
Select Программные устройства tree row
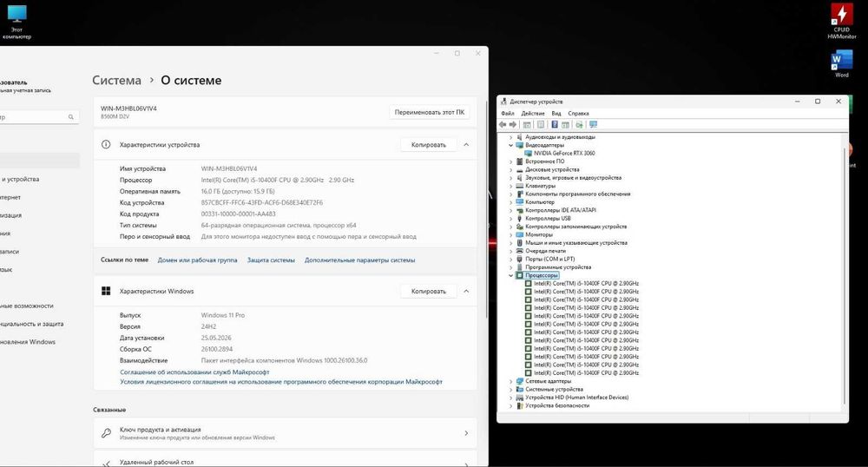558,267
